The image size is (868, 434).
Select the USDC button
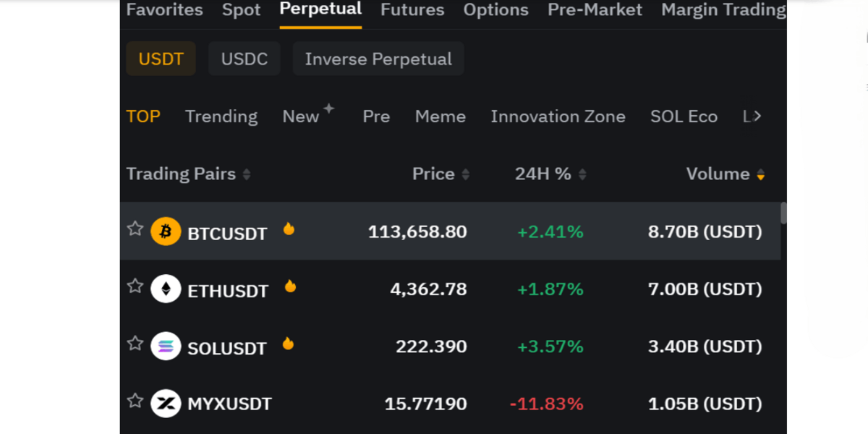point(244,59)
